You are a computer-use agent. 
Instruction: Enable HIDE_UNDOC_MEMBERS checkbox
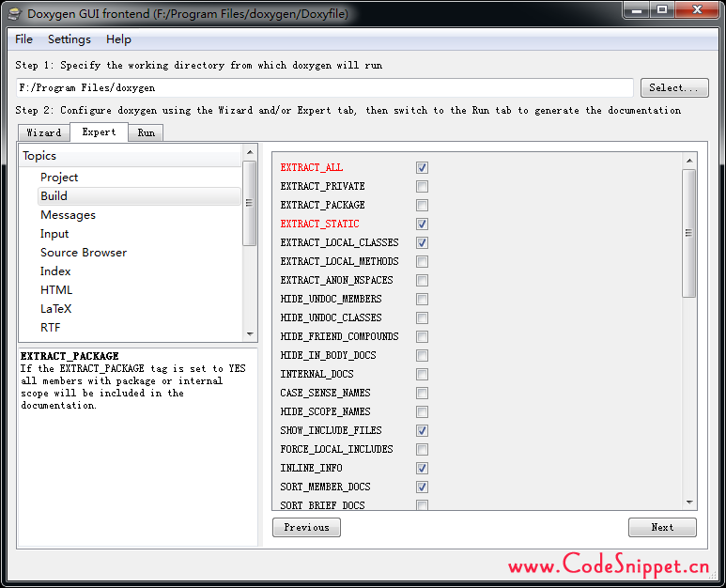(x=422, y=299)
